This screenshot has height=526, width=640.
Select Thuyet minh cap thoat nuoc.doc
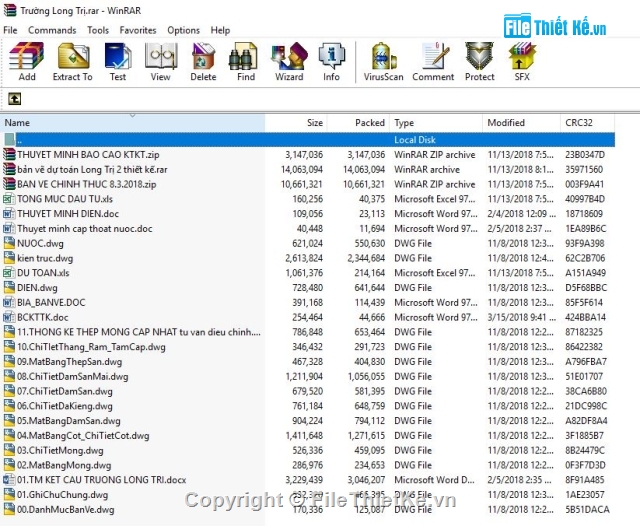(84, 229)
